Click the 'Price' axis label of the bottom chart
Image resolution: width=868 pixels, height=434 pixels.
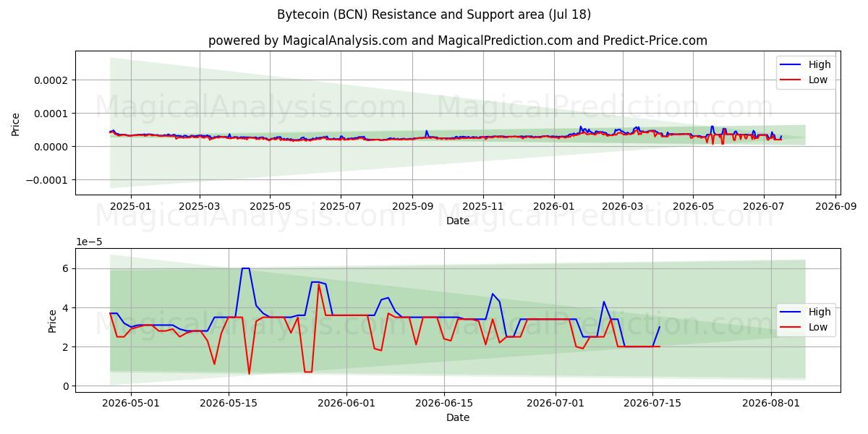click(x=53, y=321)
